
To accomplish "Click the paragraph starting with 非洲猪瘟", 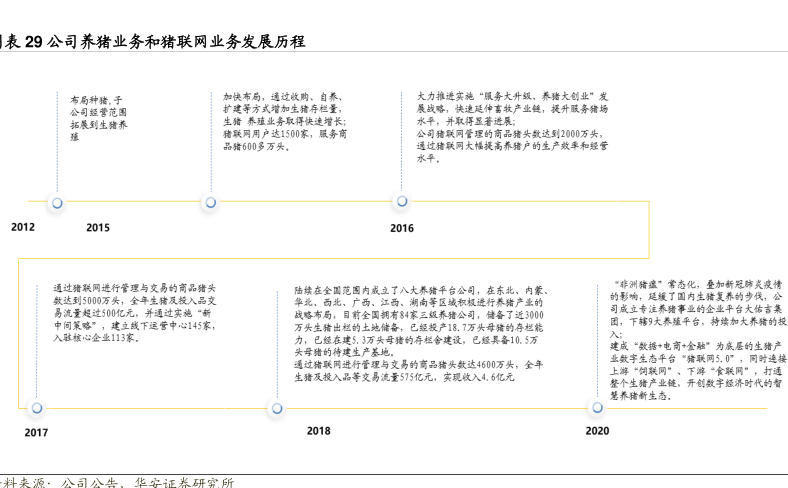I will tap(698, 340).
